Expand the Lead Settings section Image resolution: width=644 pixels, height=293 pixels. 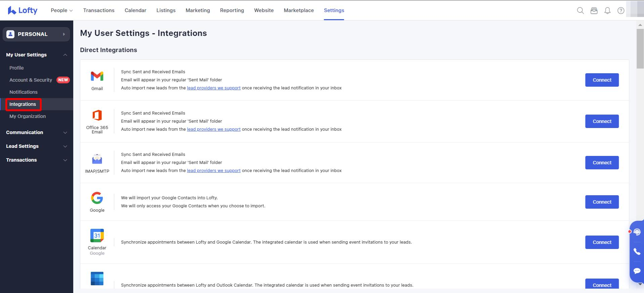pyautogui.click(x=36, y=146)
